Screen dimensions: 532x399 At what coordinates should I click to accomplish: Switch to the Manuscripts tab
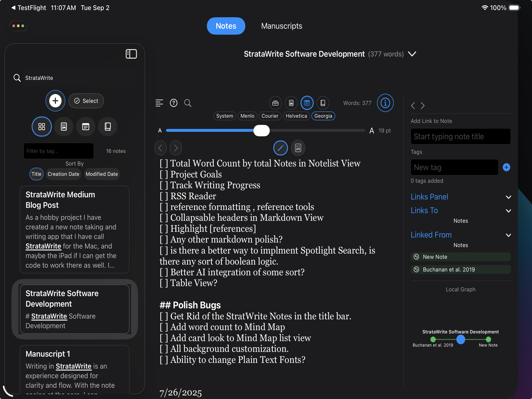[x=282, y=26]
